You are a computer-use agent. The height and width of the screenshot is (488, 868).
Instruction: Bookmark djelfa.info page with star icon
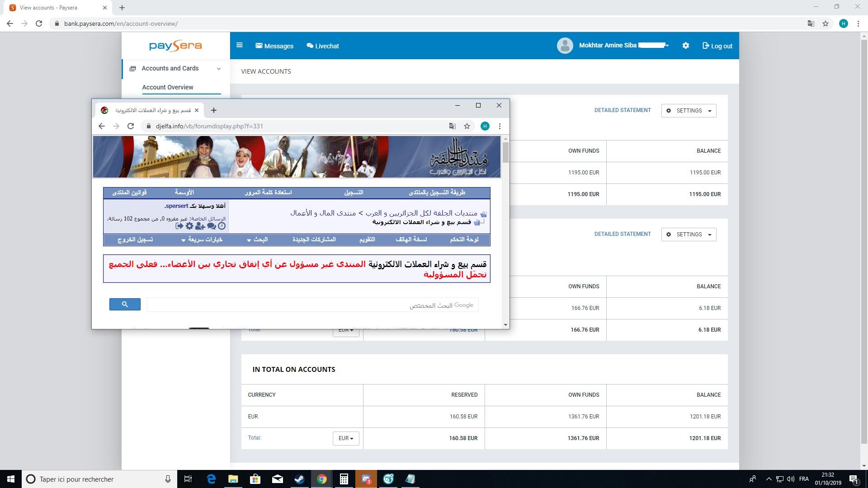pyautogui.click(x=467, y=126)
